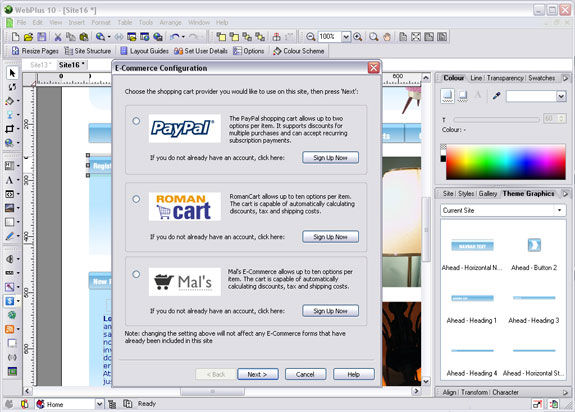Open the Format menu
The image size is (575, 412).
point(101,22)
